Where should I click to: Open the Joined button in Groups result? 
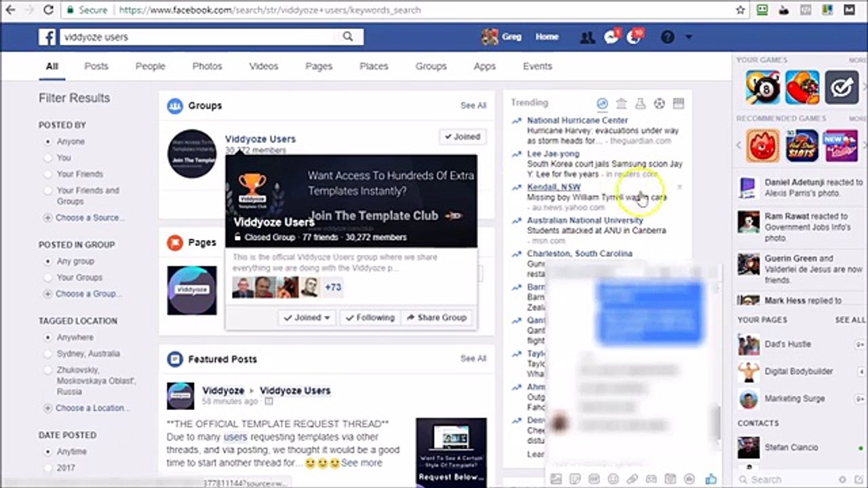point(462,136)
